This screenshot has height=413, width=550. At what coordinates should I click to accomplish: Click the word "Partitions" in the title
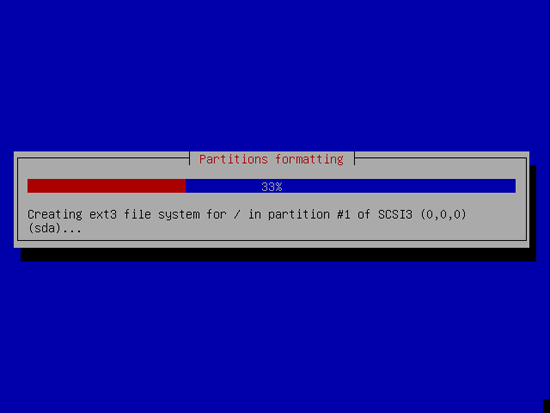(233, 159)
